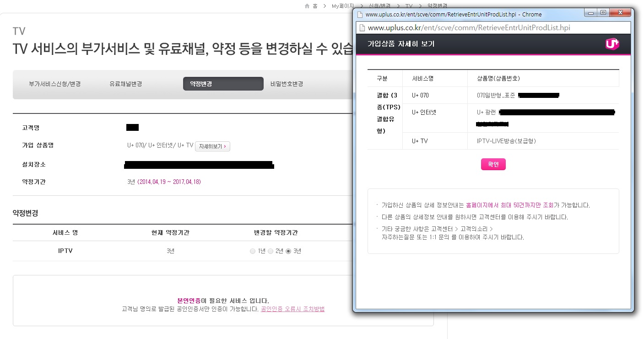Click the IPTV-LIVE방송(보급형) product name

coord(506,141)
